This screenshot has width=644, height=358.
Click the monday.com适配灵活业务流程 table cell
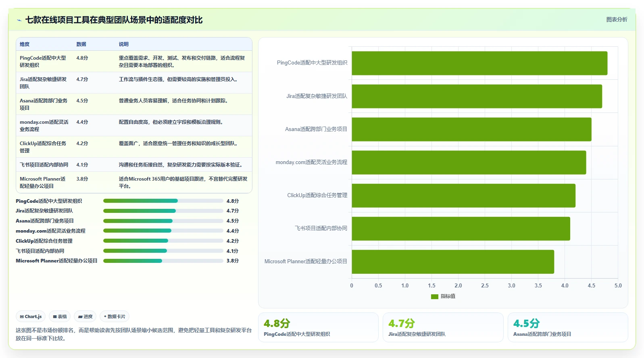point(44,126)
